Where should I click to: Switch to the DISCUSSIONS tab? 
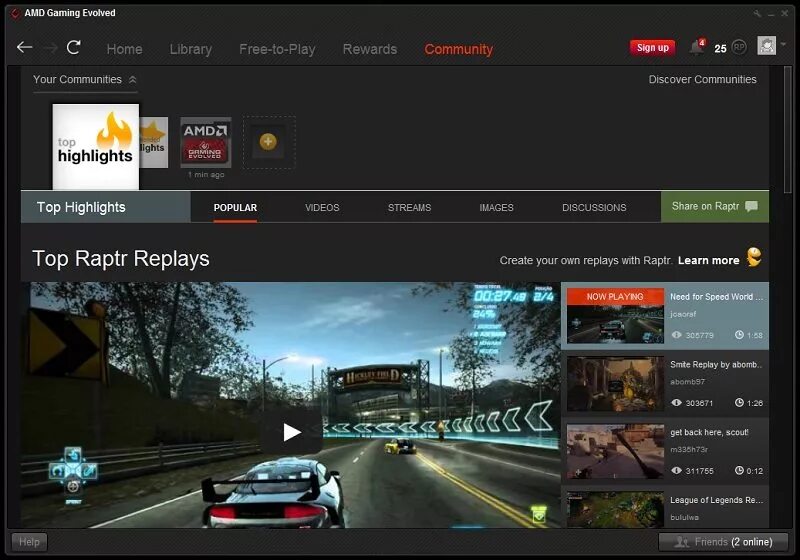coord(594,208)
